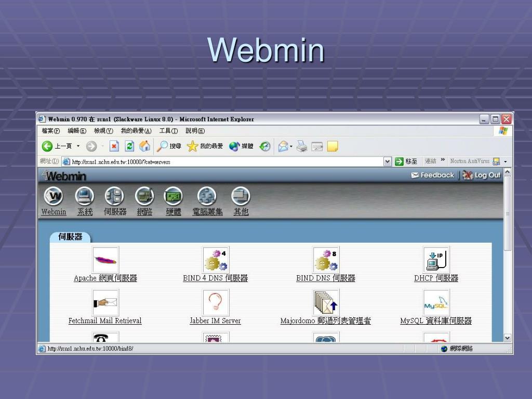Open MySQL 資料庫伺服器 link

(x=436, y=321)
